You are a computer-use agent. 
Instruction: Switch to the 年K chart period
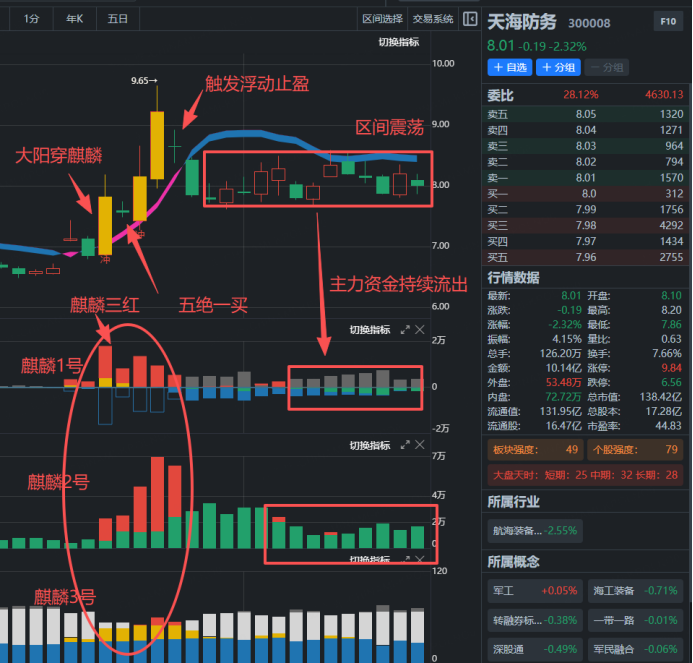point(75,18)
